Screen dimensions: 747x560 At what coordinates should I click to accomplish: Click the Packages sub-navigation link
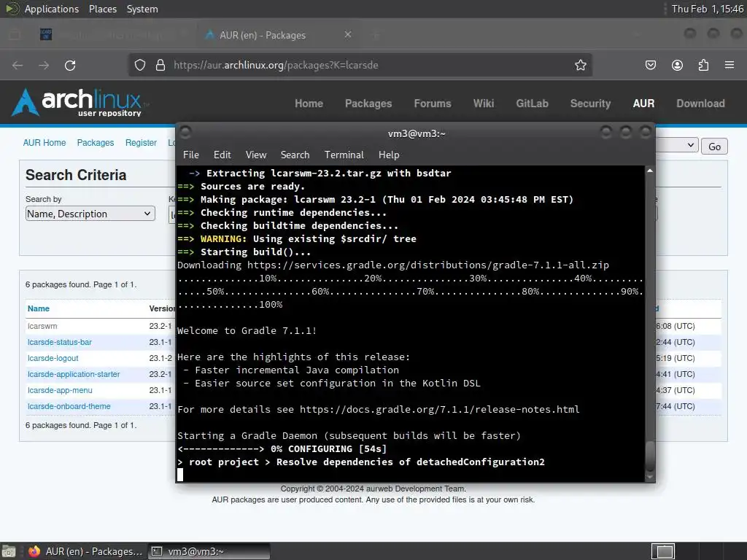pyautogui.click(x=96, y=143)
